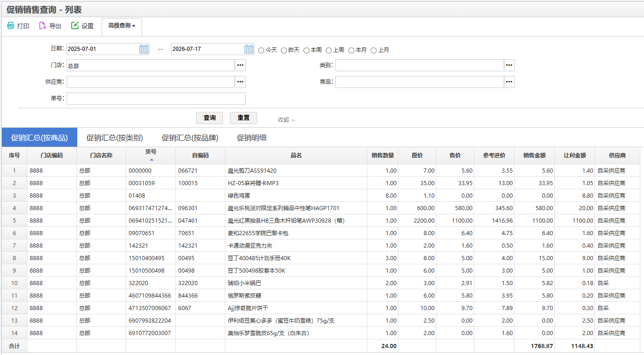This screenshot has height=355, width=644.
Task: Sort by the 门店编码 column header
Action: [52, 156]
